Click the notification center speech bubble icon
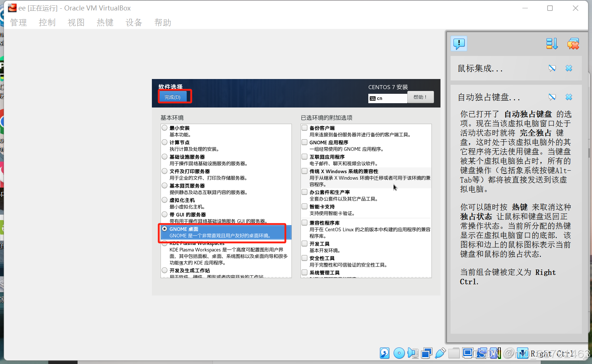The width and height of the screenshot is (592, 364). pyautogui.click(x=459, y=44)
